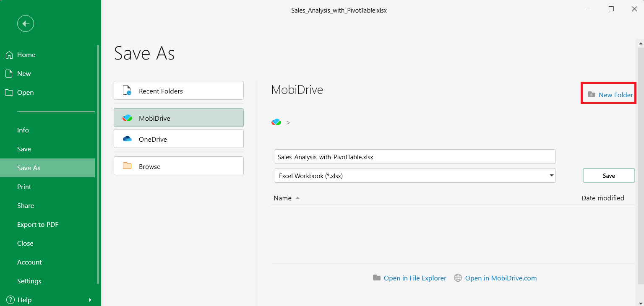Click the MobiDrive breadcrumb root icon
The height and width of the screenshot is (306, 644).
point(276,122)
